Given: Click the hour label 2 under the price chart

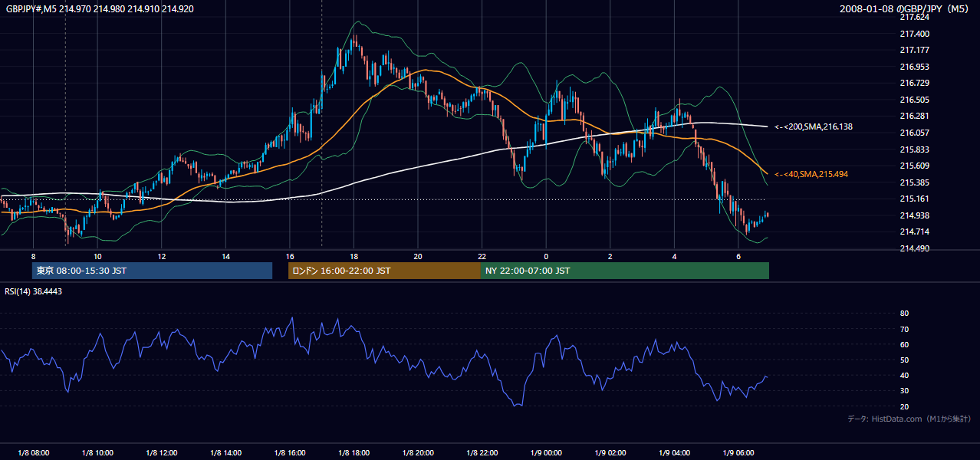Looking at the screenshot, I should (x=610, y=256).
